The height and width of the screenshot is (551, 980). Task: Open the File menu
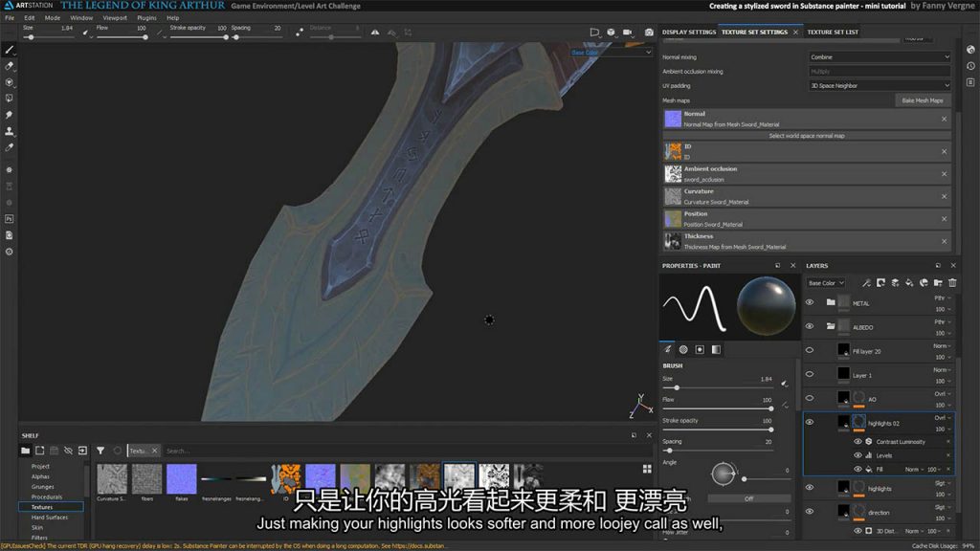[x=10, y=18]
